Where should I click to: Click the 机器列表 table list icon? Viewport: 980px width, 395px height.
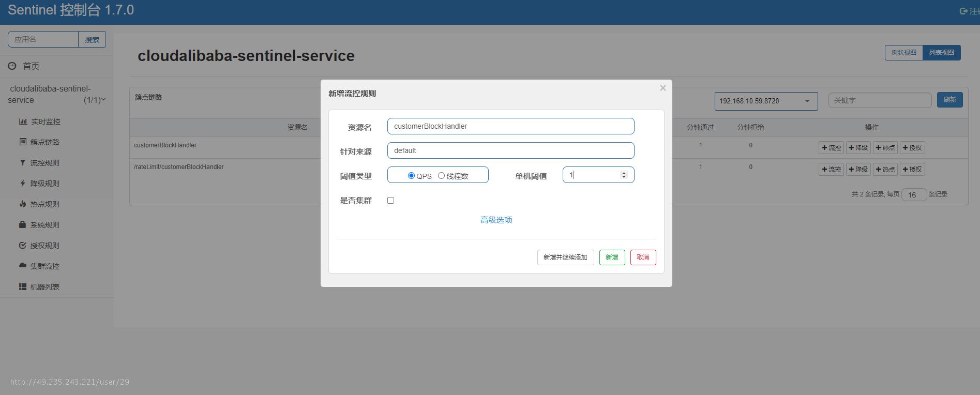click(x=23, y=286)
